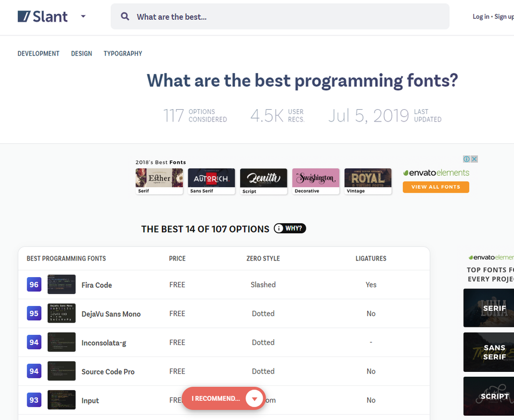
Task: Open the Input font preview thumbnail
Action: coord(62,400)
